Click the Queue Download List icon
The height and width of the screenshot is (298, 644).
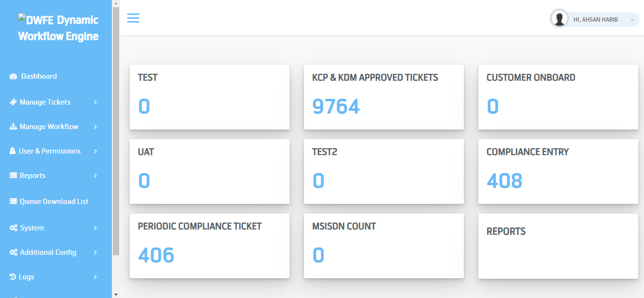pos(13,202)
